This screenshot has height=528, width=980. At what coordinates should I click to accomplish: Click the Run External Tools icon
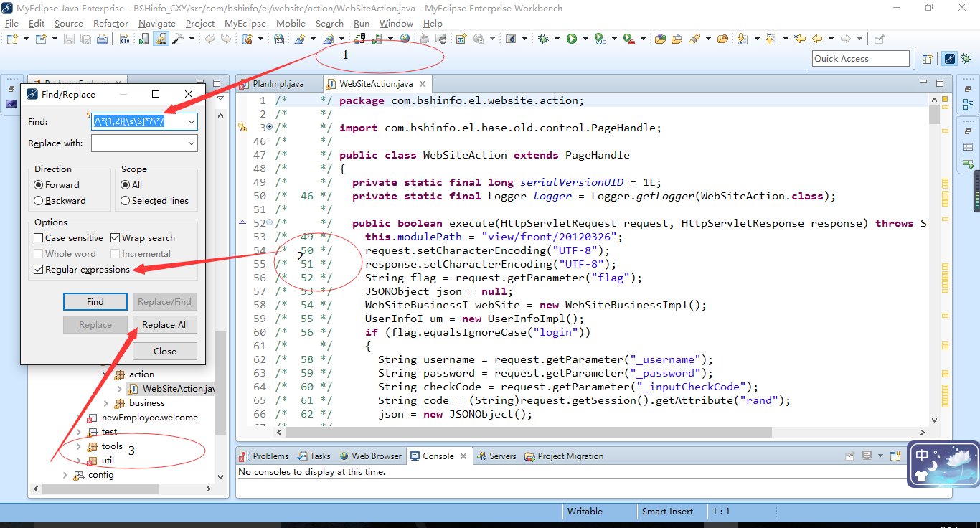coord(628,39)
